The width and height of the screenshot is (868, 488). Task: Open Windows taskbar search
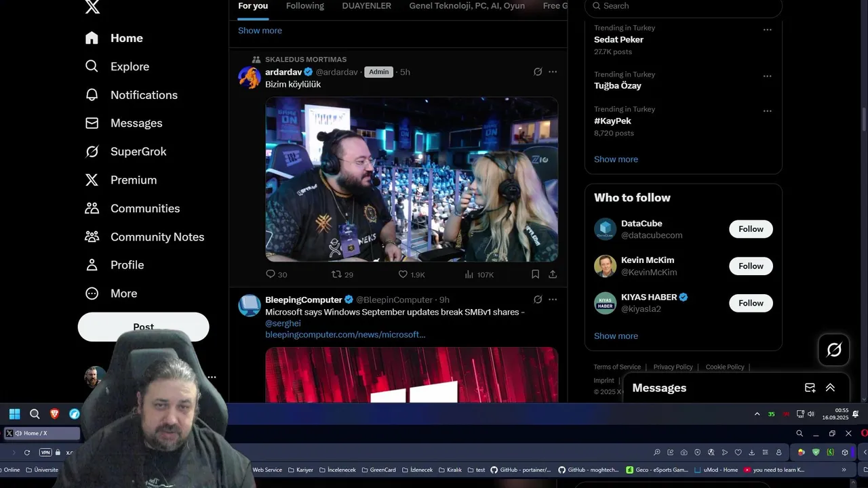coord(35,414)
